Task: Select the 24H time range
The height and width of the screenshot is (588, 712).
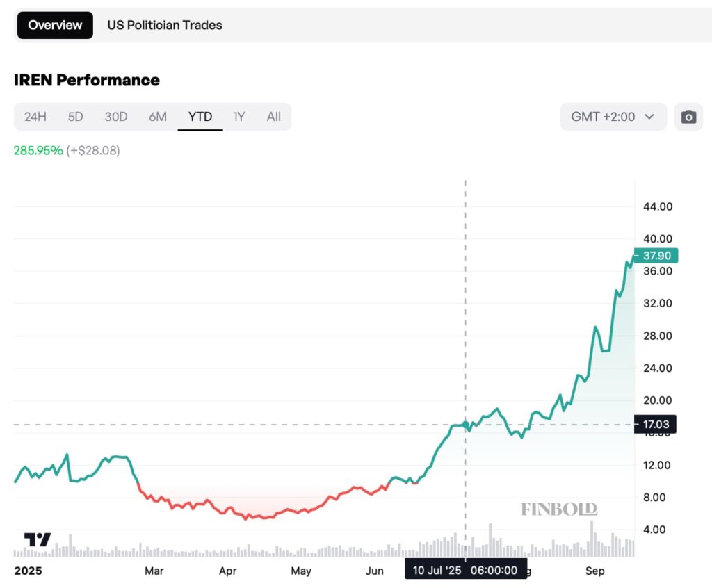Action: pos(35,117)
